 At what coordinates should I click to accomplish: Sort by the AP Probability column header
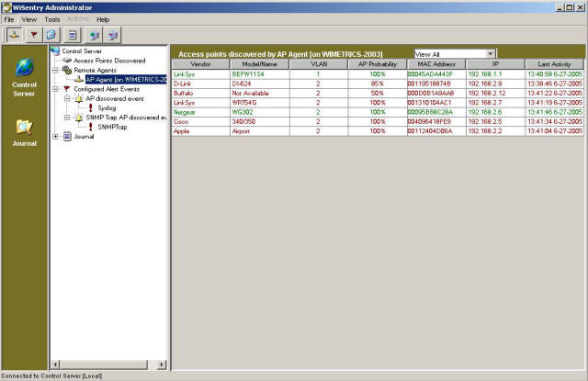point(378,64)
